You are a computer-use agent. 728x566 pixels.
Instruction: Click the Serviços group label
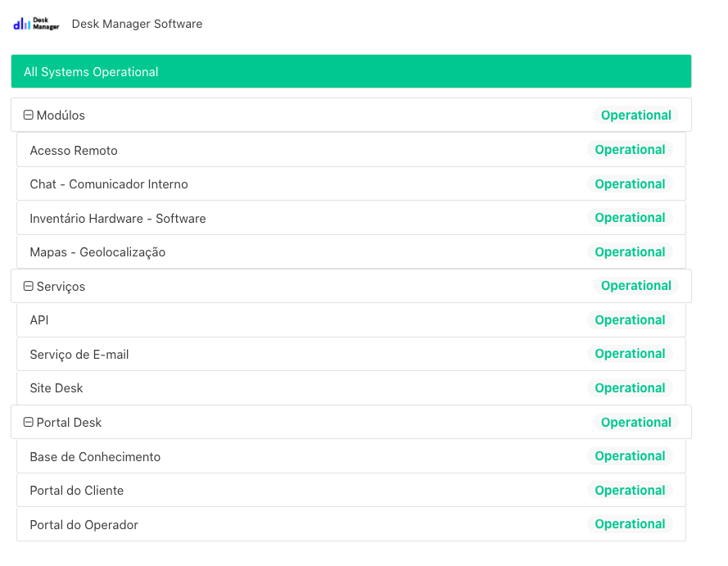click(x=61, y=287)
